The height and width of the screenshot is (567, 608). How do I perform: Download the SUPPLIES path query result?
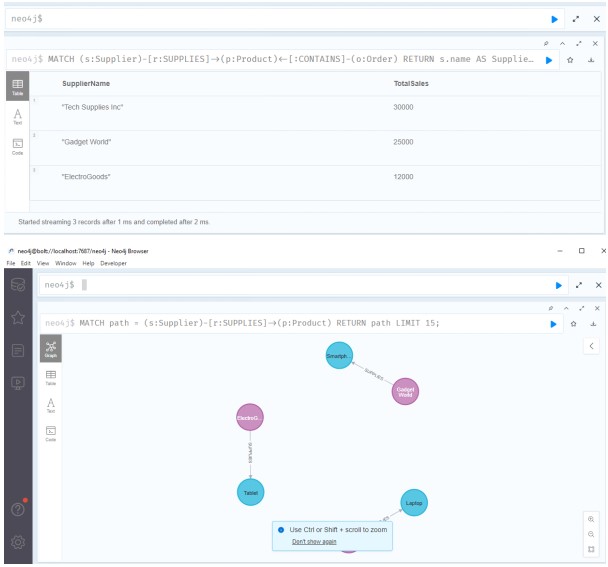tap(595, 323)
